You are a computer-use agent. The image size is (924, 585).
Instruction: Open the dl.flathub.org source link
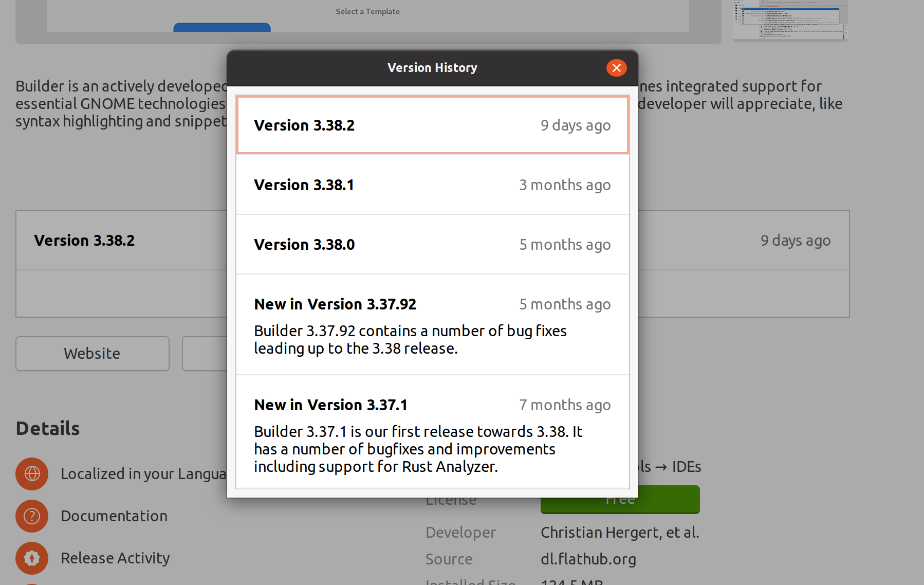click(588, 559)
